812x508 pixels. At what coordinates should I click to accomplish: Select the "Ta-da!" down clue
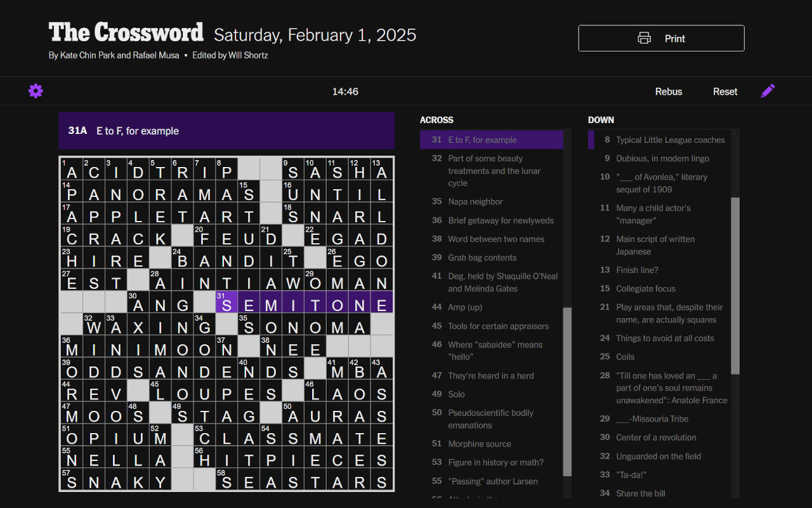coord(660,475)
